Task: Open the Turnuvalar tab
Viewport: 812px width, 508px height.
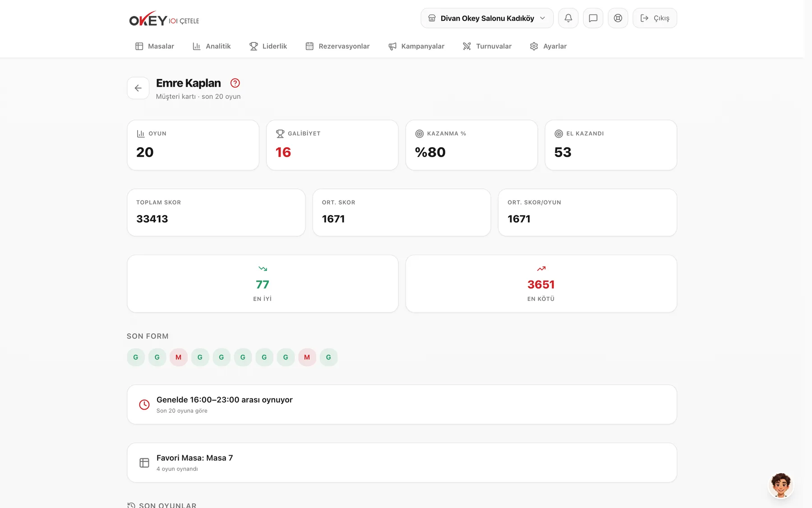Action: [487, 46]
